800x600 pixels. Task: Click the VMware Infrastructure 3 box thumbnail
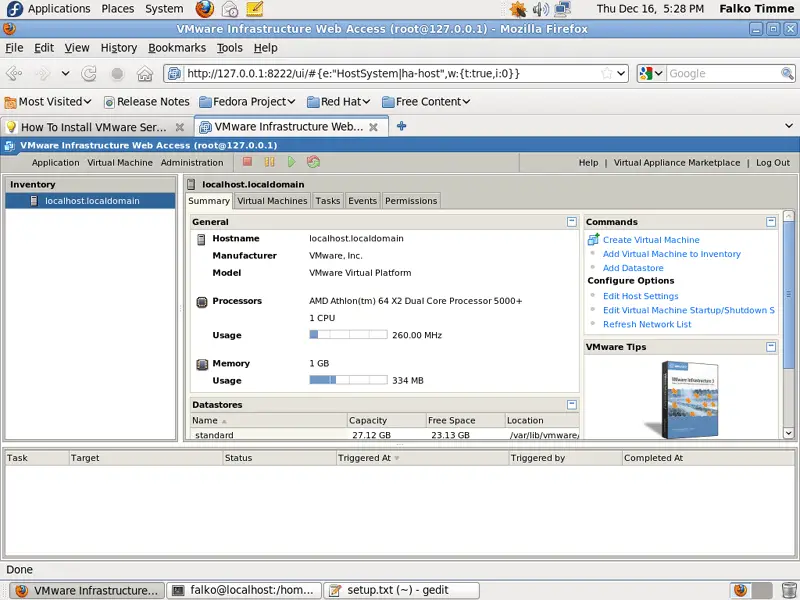click(690, 399)
